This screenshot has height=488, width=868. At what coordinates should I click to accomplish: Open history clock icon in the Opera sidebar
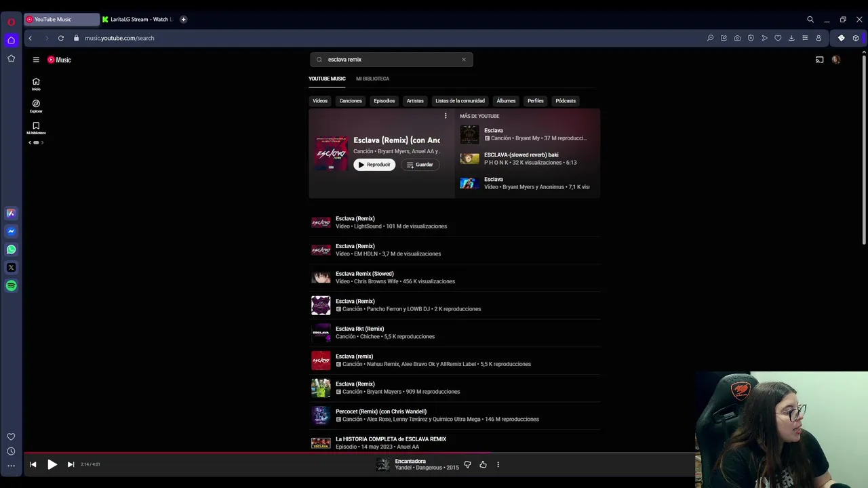[x=11, y=451]
